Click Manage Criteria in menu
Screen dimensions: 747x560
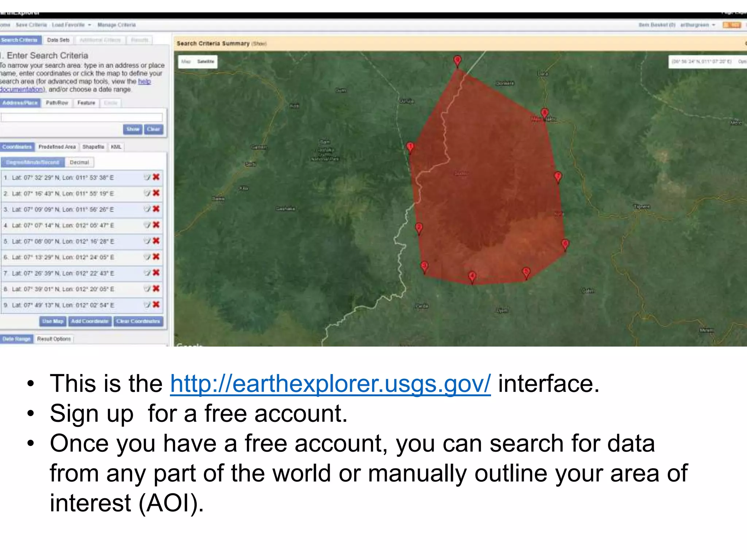pos(116,25)
